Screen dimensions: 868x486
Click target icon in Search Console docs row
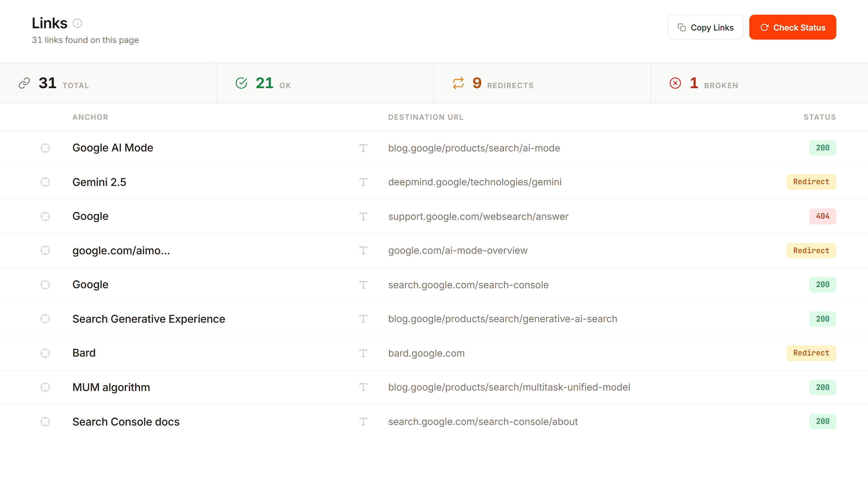pos(45,422)
